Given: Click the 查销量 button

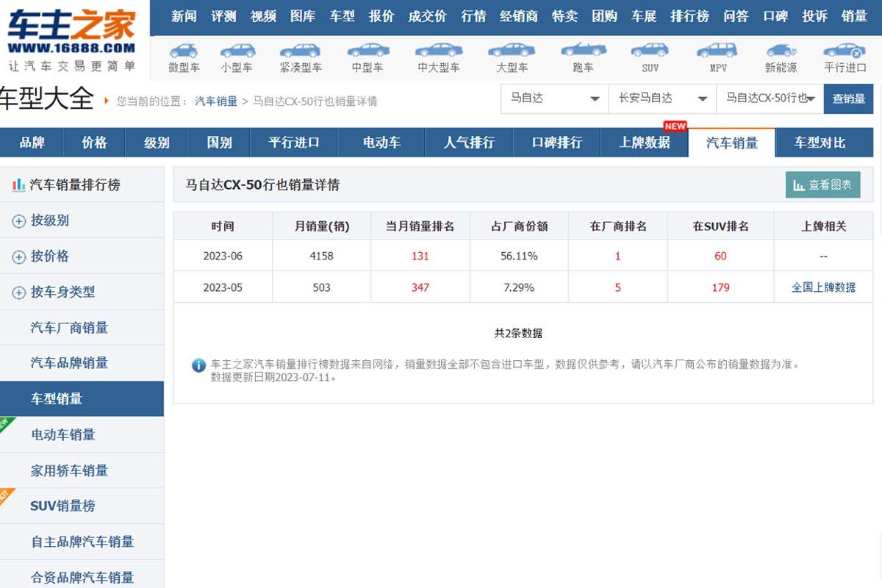Looking at the screenshot, I should click(848, 98).
